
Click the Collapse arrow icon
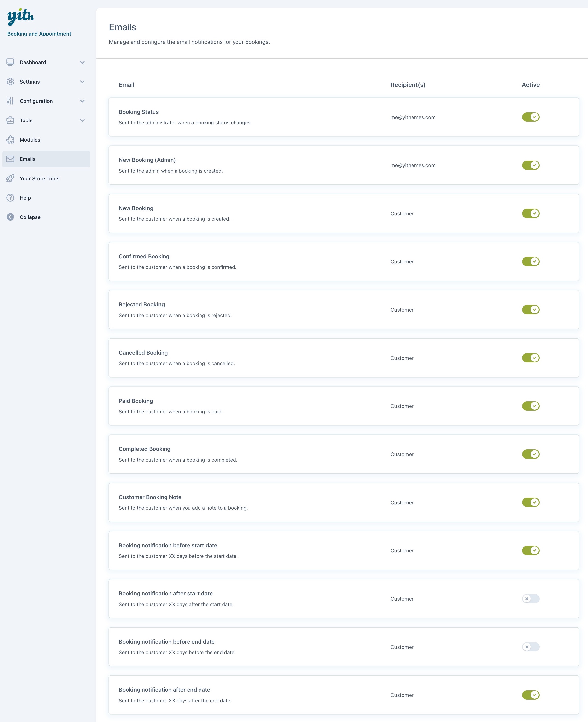(10, 217)
